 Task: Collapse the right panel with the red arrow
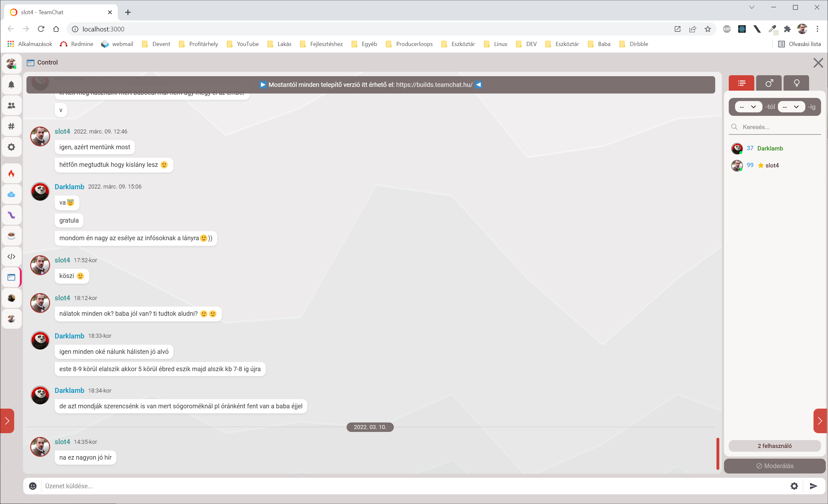(820, 421)
